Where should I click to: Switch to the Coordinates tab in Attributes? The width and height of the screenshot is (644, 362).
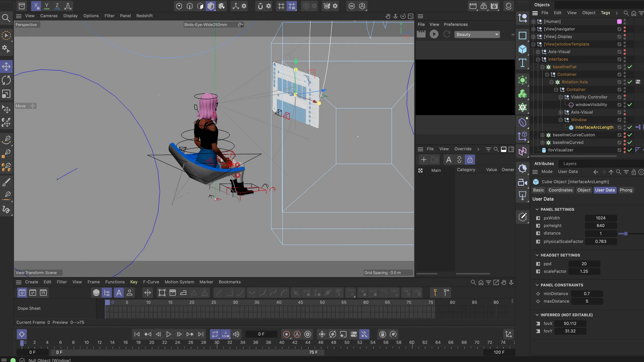560,190
